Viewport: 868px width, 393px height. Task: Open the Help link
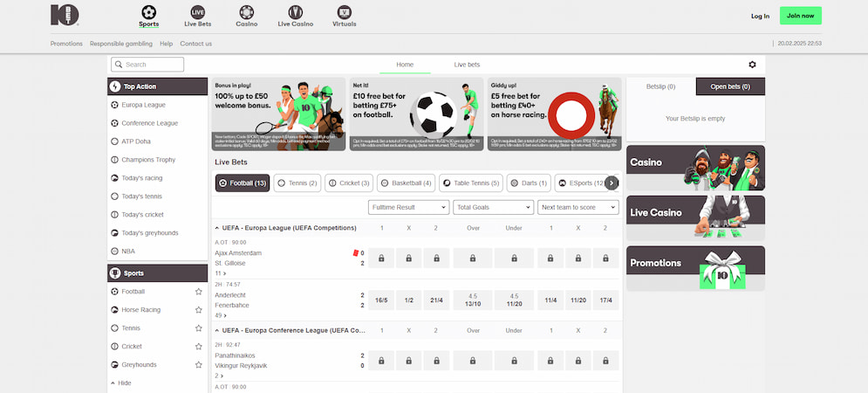point(166,44)
